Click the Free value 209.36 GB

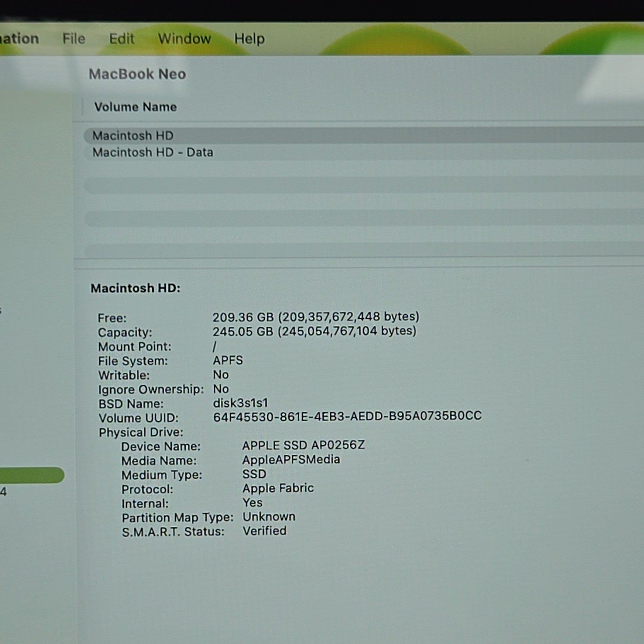click(x=316, y=317)
